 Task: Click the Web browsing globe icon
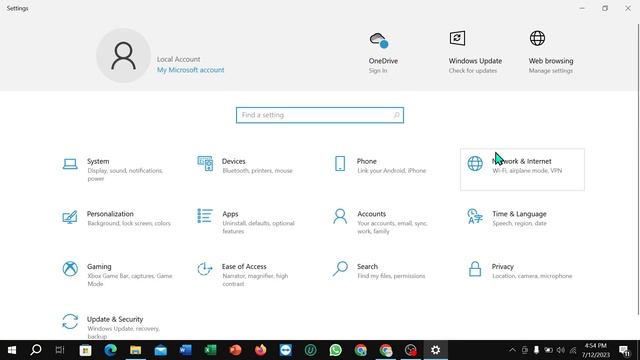click(537, 38)
